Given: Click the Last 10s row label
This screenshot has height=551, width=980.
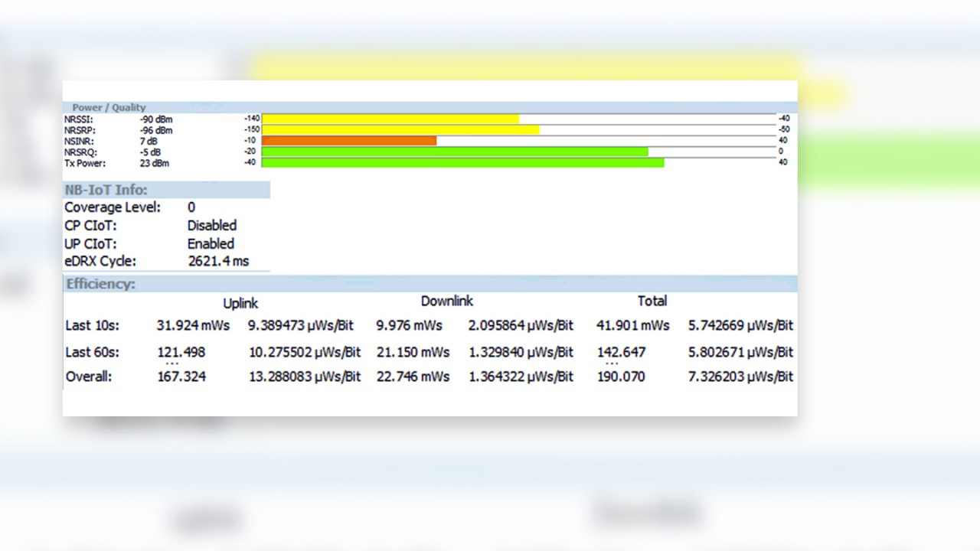Looking at the screenshot, I should pyautogui.click(x=91, y=325).
